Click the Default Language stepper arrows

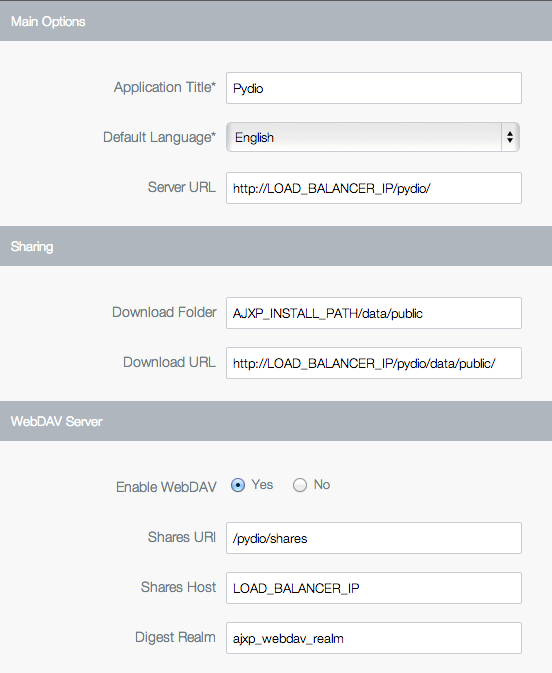(x=510, y=137)
